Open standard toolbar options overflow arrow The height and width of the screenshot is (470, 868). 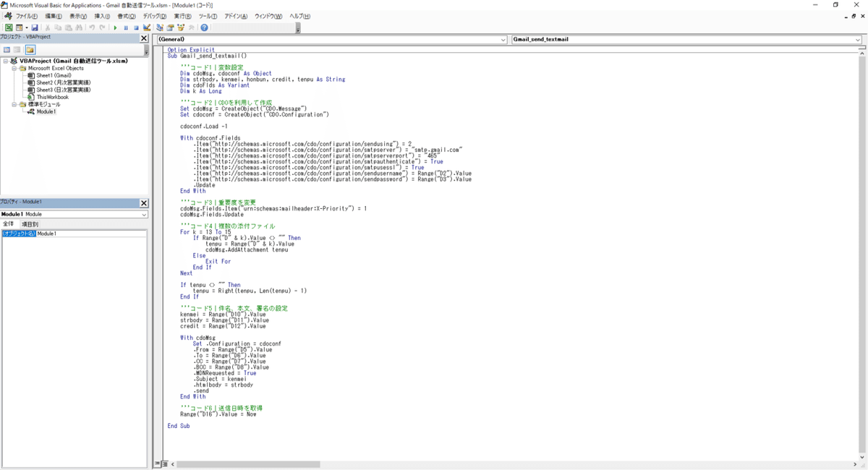pos(298,29)
